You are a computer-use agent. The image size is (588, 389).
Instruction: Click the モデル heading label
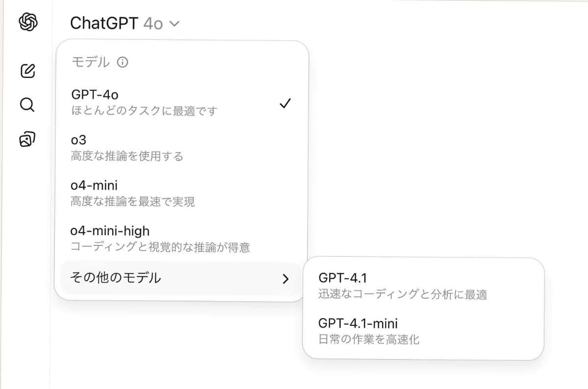click(x=90, y=62)
